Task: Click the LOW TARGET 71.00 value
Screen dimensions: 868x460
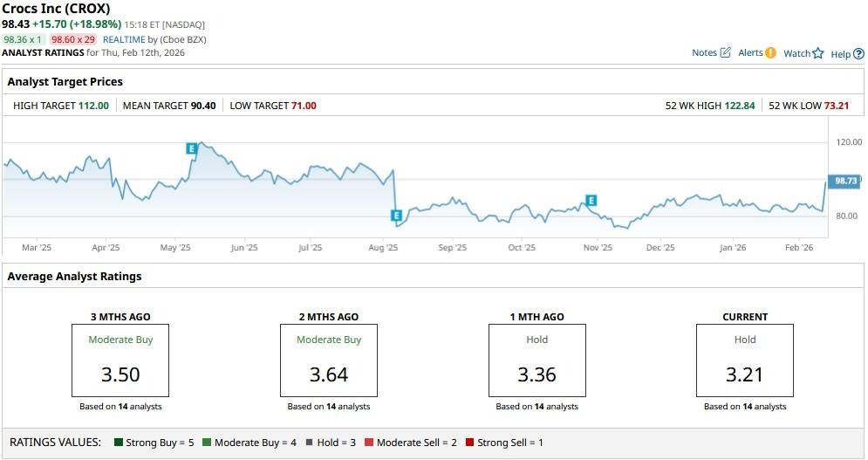Action: pyautogui.click(x=304, y=106)
